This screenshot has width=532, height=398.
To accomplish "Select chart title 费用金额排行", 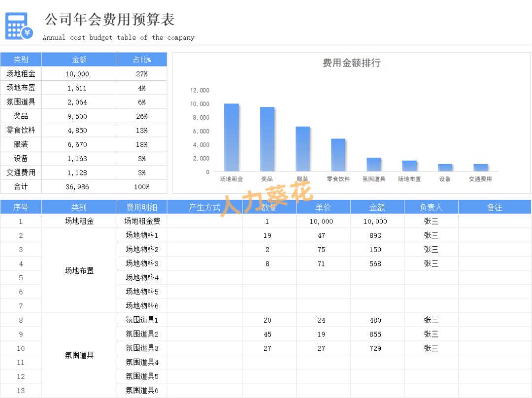I will point(352,63).
